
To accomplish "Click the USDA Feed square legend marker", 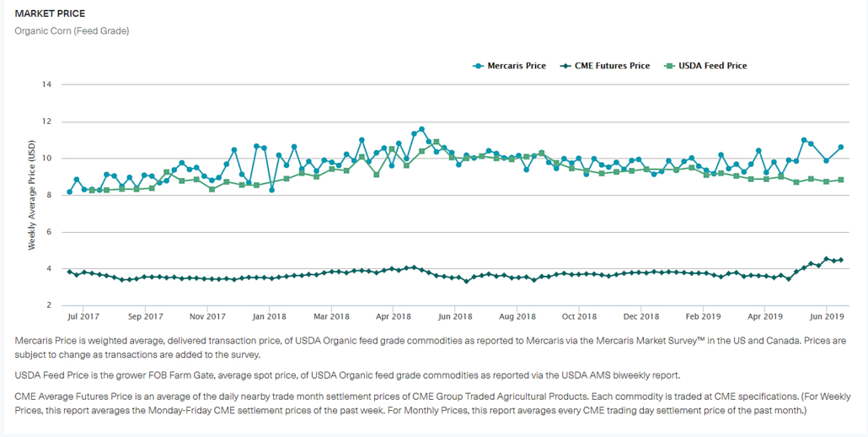I will [669, 66].
